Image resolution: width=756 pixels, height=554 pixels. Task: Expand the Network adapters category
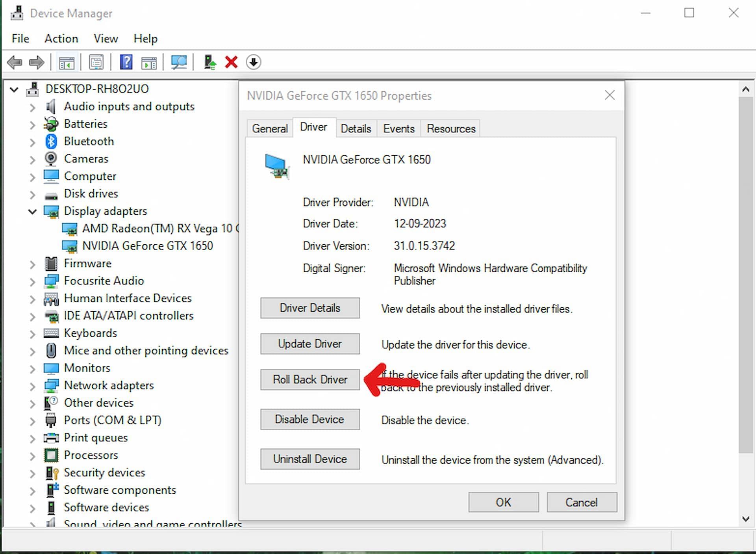pyautogui.click(x=32, y=386)
